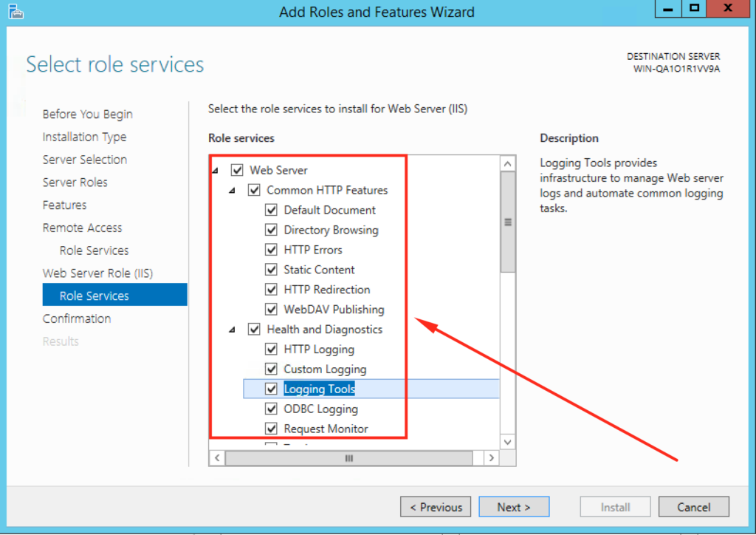Uncheck ODBC Logging checkbox

pos(272,409)
